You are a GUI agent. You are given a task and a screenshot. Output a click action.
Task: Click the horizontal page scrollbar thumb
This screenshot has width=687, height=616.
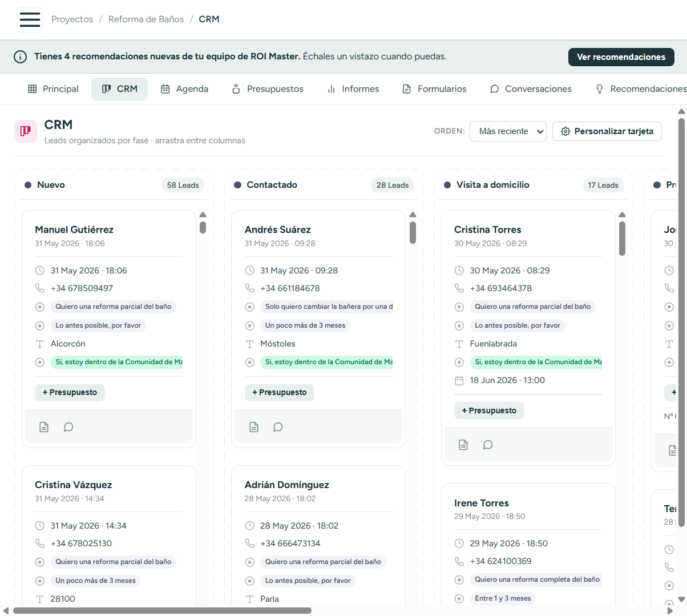[162, 611]
